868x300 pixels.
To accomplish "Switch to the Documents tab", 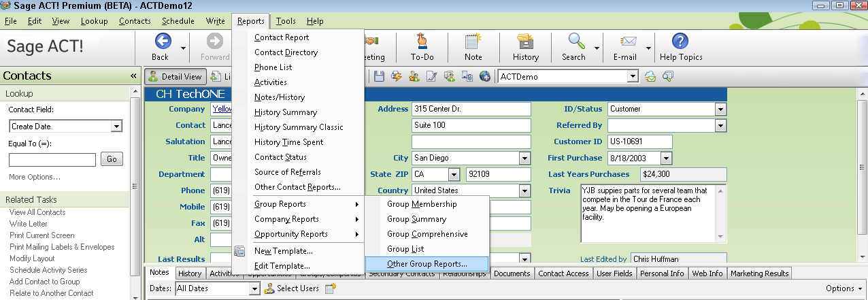I will [512, 273].
